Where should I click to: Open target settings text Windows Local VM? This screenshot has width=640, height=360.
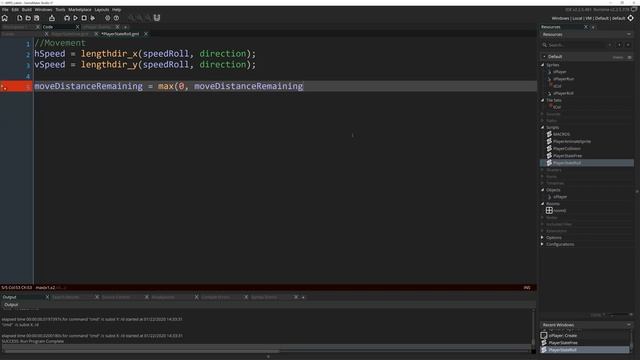click(588, 18)
